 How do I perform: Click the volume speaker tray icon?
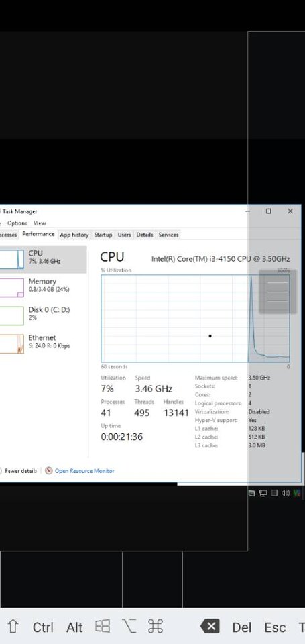point(286,493)
